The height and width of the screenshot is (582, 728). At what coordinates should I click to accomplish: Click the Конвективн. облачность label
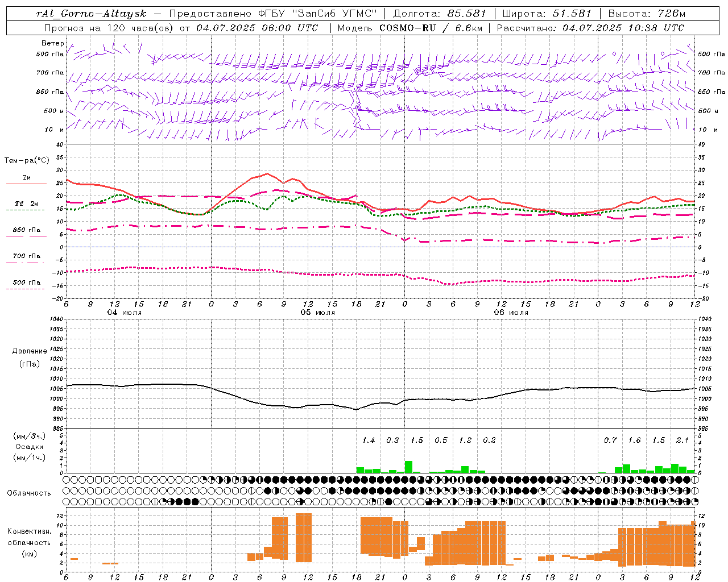(29, 537)
